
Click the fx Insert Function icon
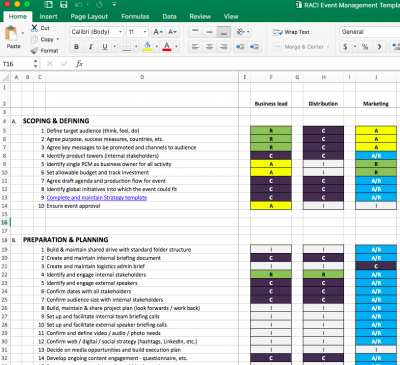(79, 64)
